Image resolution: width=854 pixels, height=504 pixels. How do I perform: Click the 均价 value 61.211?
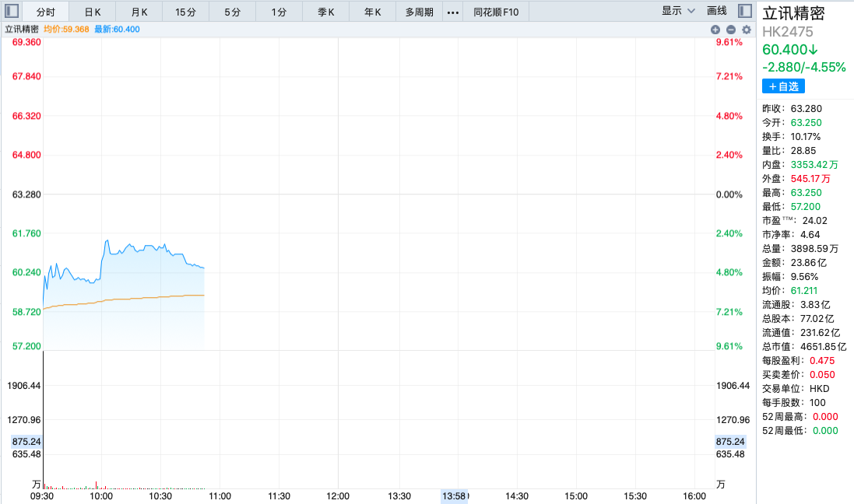804,291
